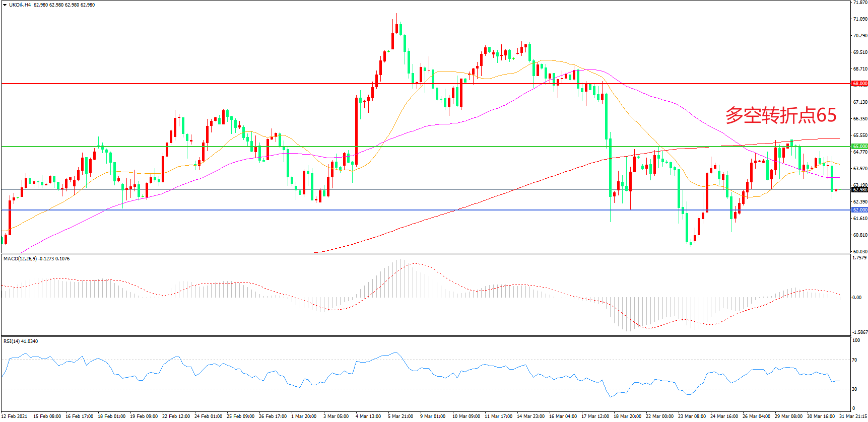Click the dropdown arrow beside UKOil-,H4
The height and width of the screenshot is (422, 868).
pyautogui.click(x=5, y=5)
